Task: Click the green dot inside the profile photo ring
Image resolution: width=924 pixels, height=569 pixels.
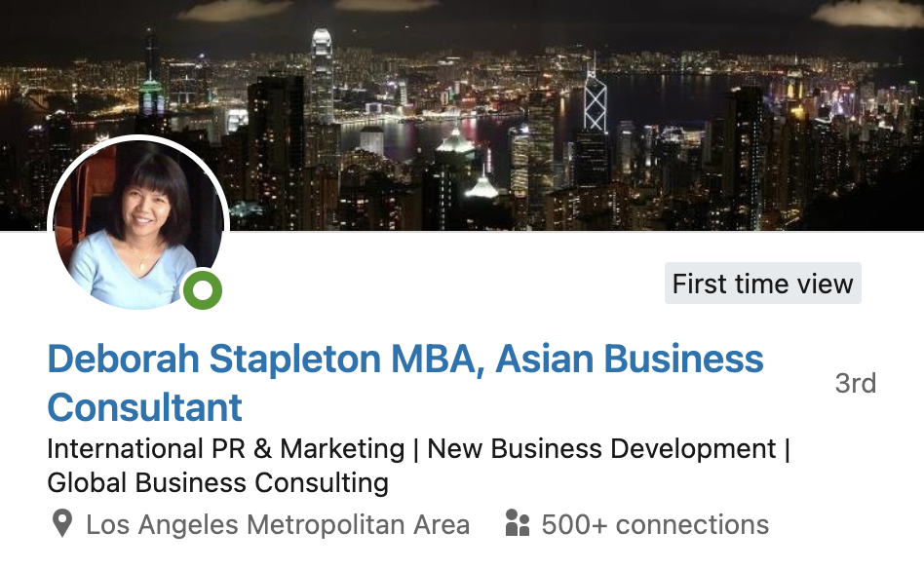Action: point(202,289)
